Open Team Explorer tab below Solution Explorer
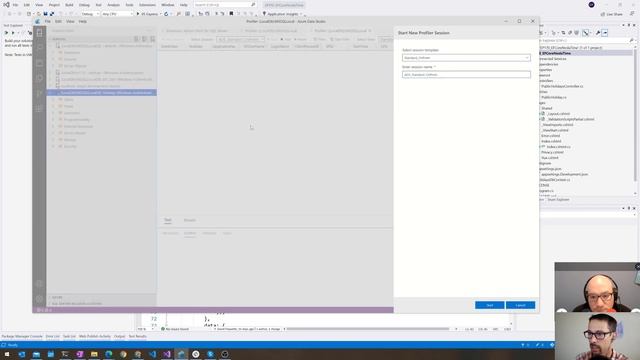 pos(558,200)
